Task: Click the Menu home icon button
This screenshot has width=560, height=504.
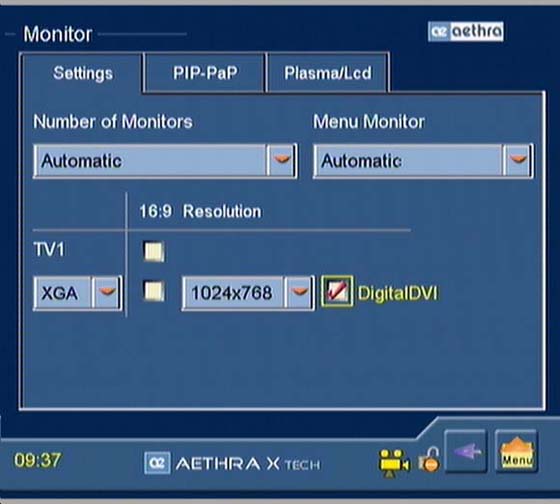Action: (516, 451)
